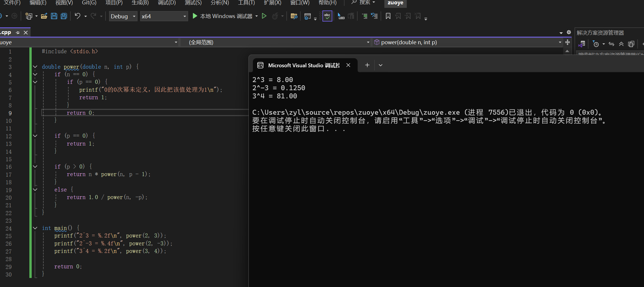Open the 视图(V) menu

[x=64, y=3]
